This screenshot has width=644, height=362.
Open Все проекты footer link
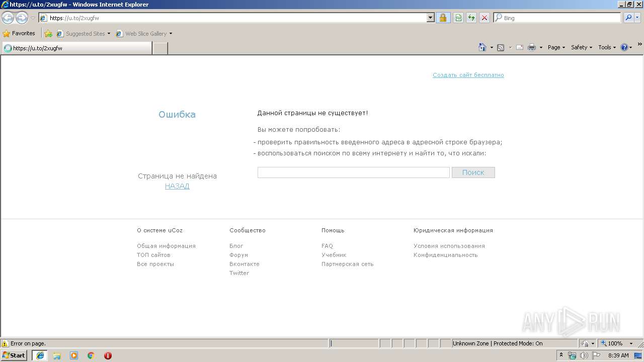[x=155, y=264]
